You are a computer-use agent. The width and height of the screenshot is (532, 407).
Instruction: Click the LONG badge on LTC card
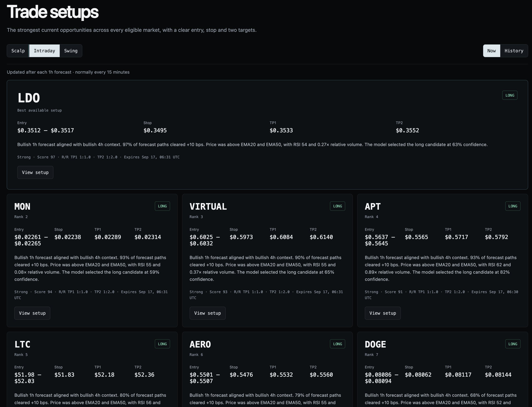pyautogui.click(x=162, y=344)
